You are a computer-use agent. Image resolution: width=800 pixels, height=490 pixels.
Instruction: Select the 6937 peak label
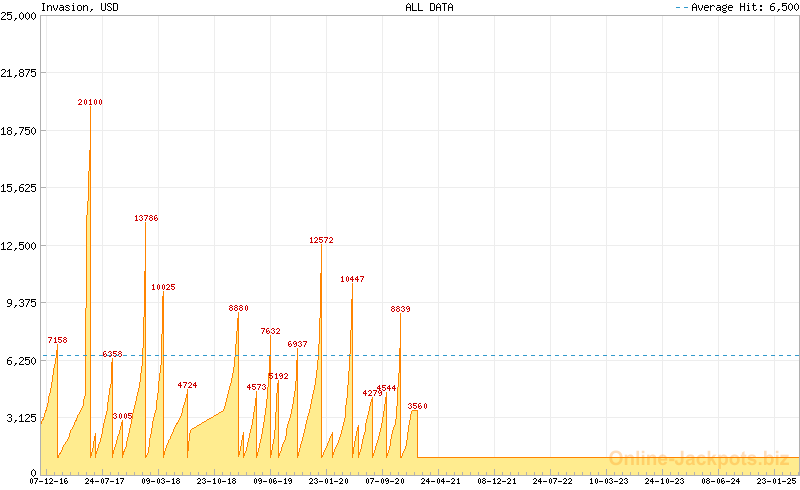click(297, 344)
